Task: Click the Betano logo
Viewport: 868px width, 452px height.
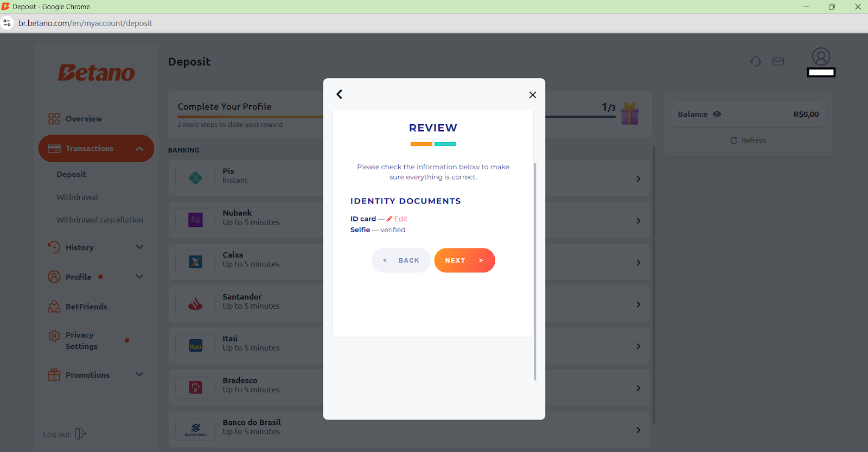Action: click(x=97, y=73)
